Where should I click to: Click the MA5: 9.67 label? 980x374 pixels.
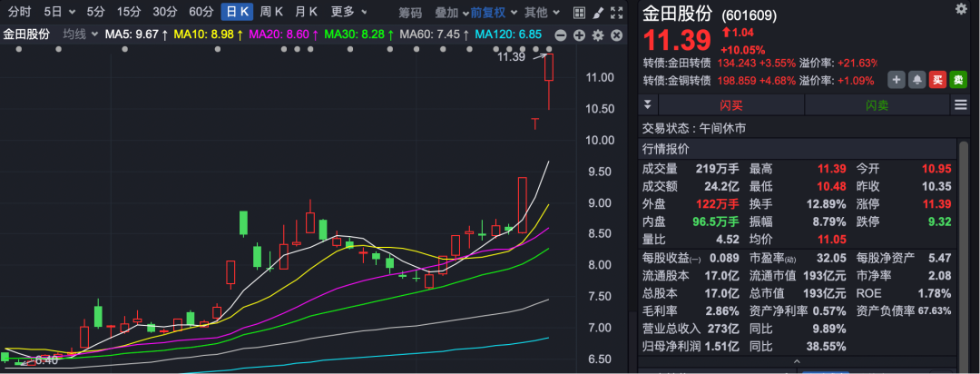pyautogui.click(x=137, y=35)
